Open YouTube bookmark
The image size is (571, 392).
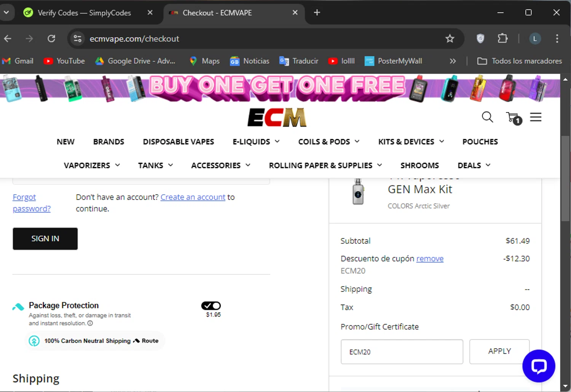click(64, 61)
